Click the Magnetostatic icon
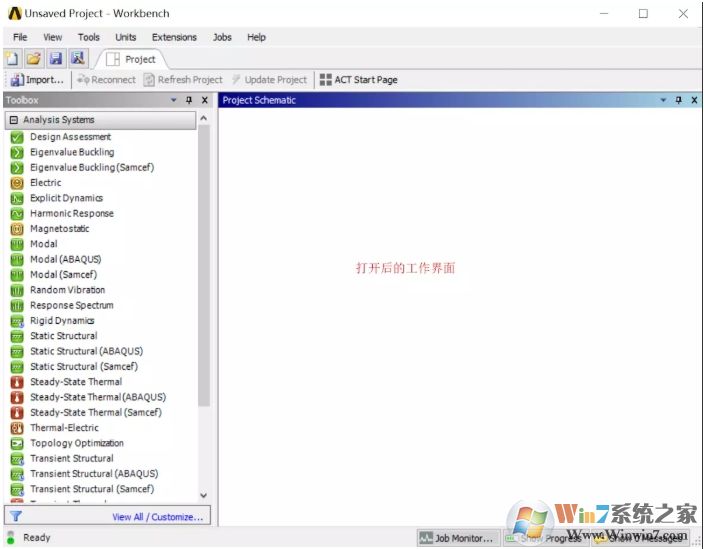Viewport: 704px width, 549px height. coord(17,229)
